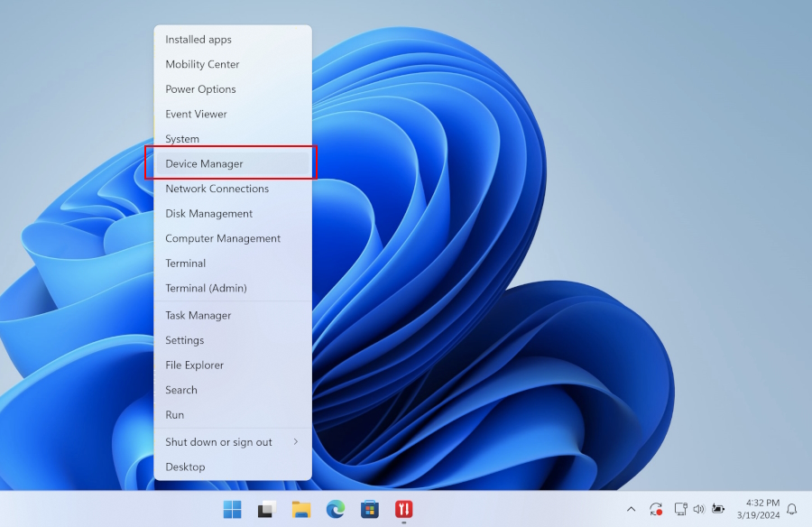Screen dimensions: 812x527
Task: Click the volume speaker tray icon
Action: tap(698, 509)
